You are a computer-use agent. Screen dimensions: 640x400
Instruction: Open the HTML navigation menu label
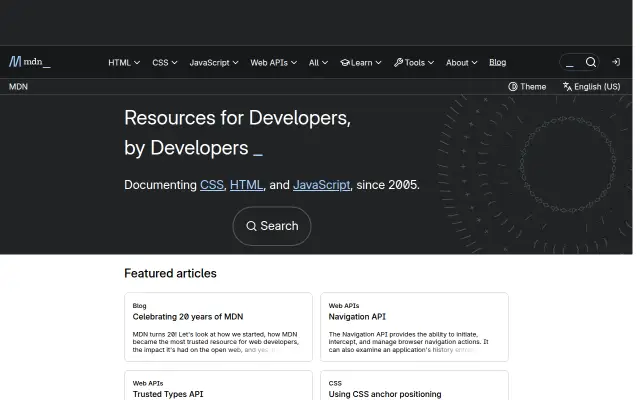coord(119,62)
